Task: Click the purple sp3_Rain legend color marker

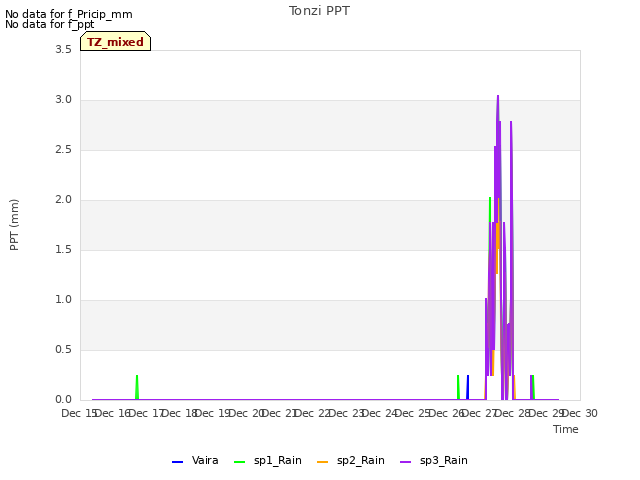Action: pyautogui.click(x=406, y=462)
